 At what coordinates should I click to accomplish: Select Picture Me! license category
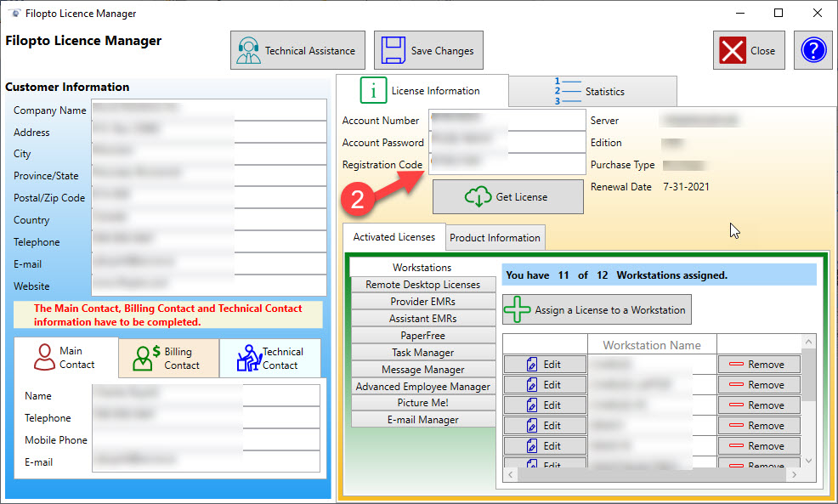tap(422, 403)
